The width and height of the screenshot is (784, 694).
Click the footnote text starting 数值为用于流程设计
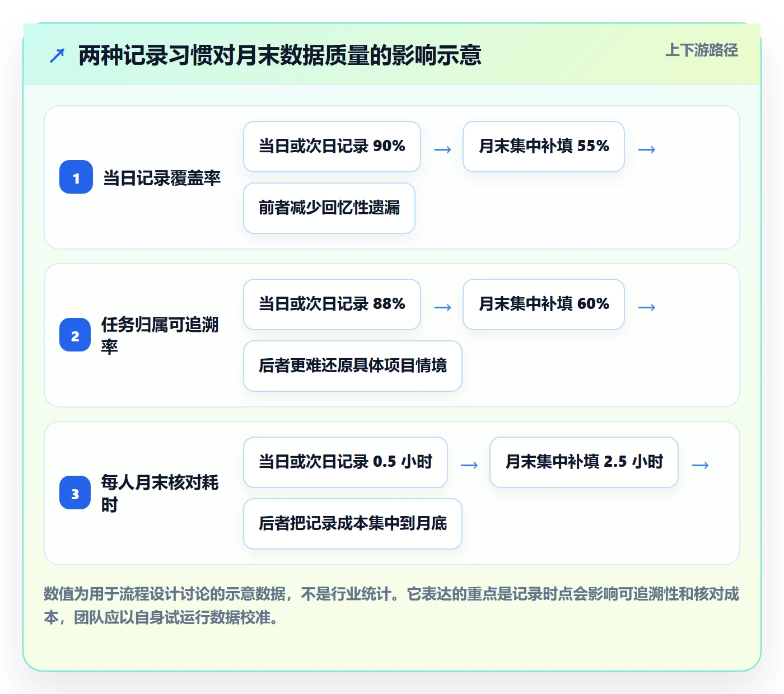coord(391,606)
